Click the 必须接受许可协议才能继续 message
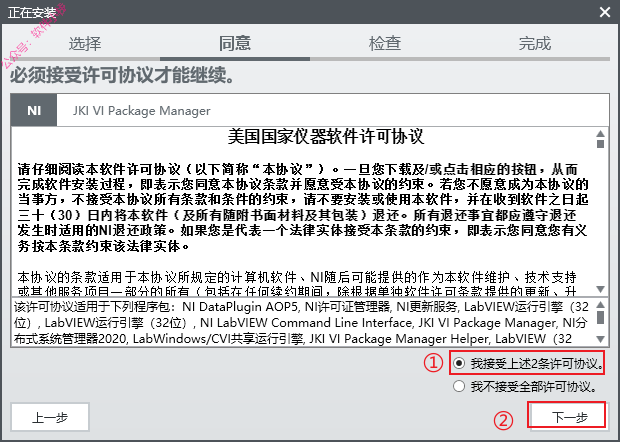The height and width of the screenshot is (442, 620). pyautogui.click(x=123, y=75)
